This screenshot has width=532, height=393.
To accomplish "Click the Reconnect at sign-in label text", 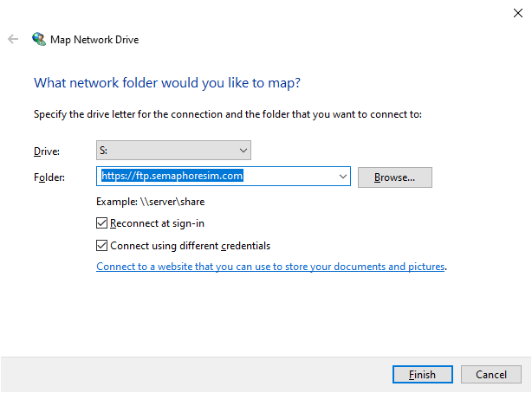I will point(159,223).
